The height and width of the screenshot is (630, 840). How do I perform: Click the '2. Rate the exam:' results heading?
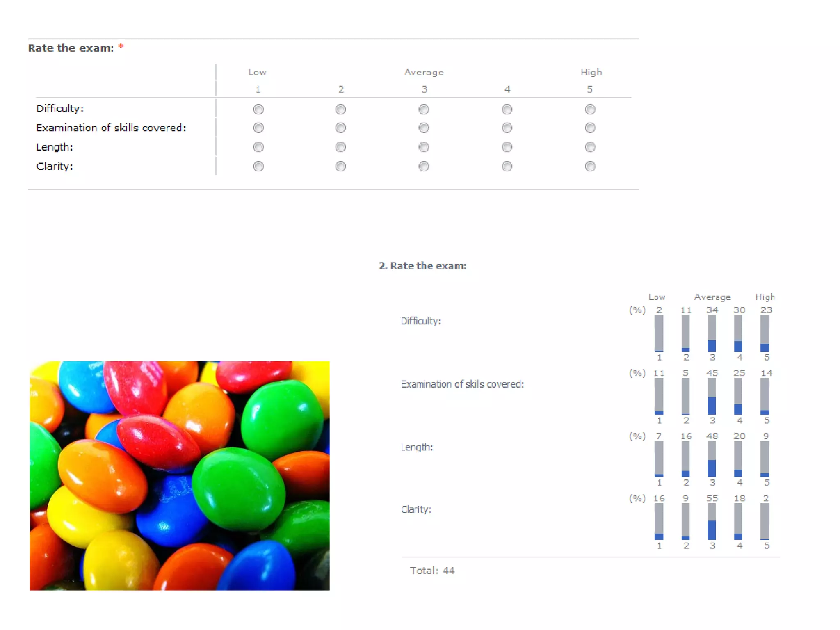(x=422, y=266)
